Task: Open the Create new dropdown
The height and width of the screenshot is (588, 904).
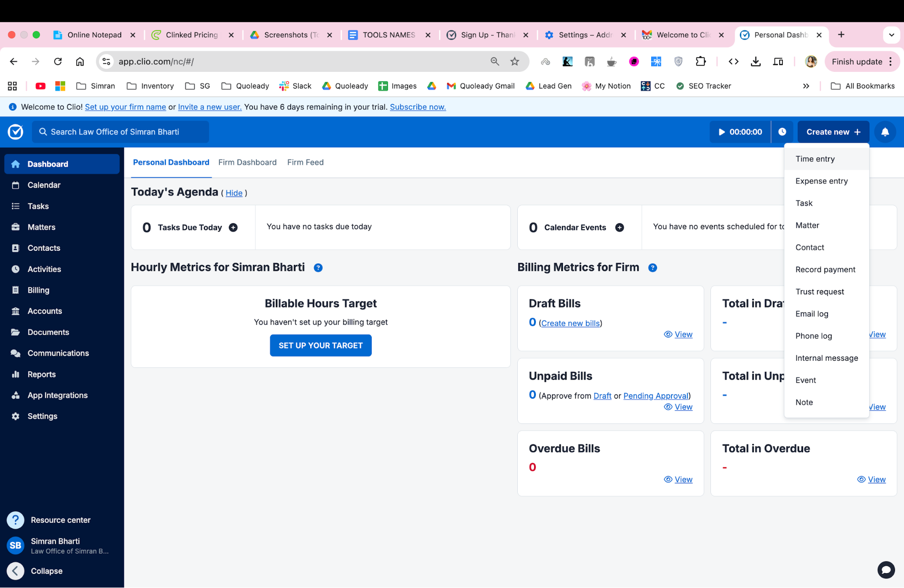Action: point(833,132)
